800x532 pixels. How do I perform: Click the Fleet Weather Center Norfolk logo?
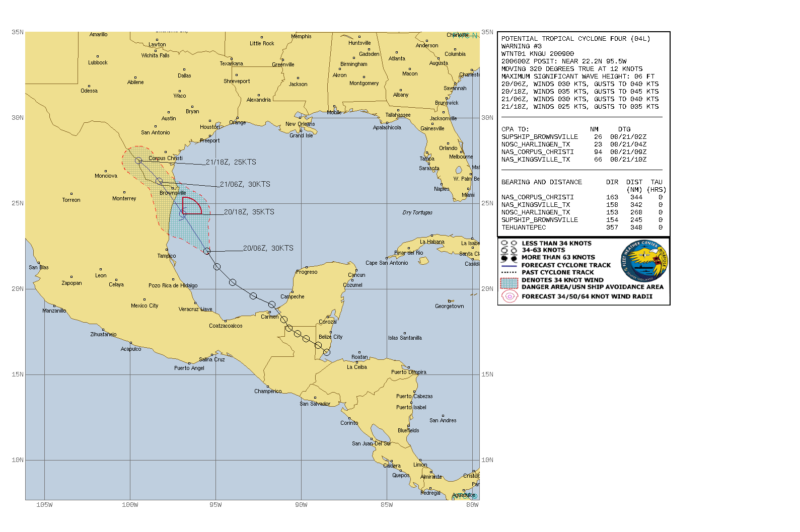point(644,261)
